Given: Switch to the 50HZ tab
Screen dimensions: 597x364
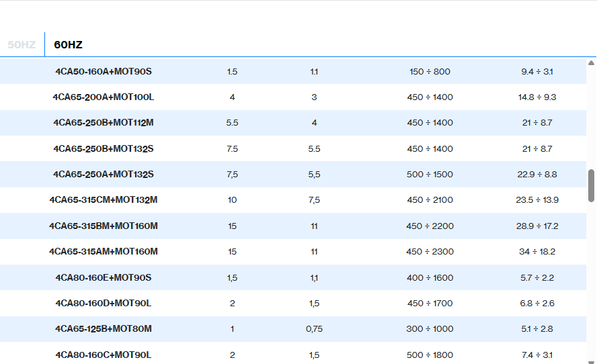Looking at the screenshot, I should coord(22,45).
